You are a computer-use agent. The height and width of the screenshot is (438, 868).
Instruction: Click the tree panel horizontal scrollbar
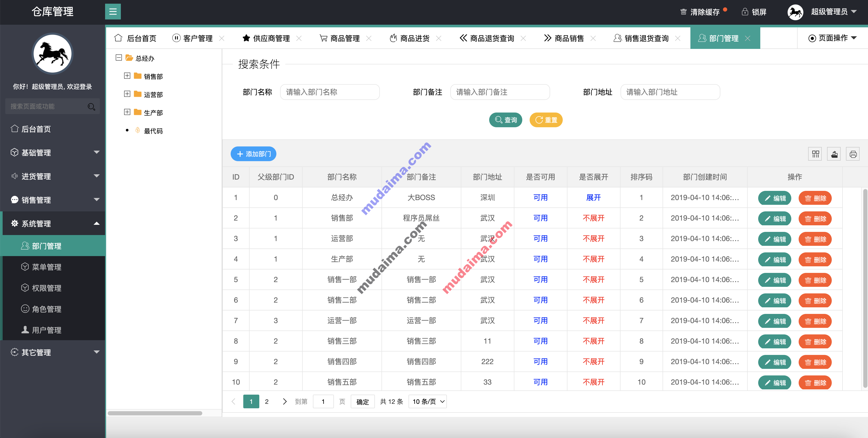pyautogui.click(x=155, y=413)
